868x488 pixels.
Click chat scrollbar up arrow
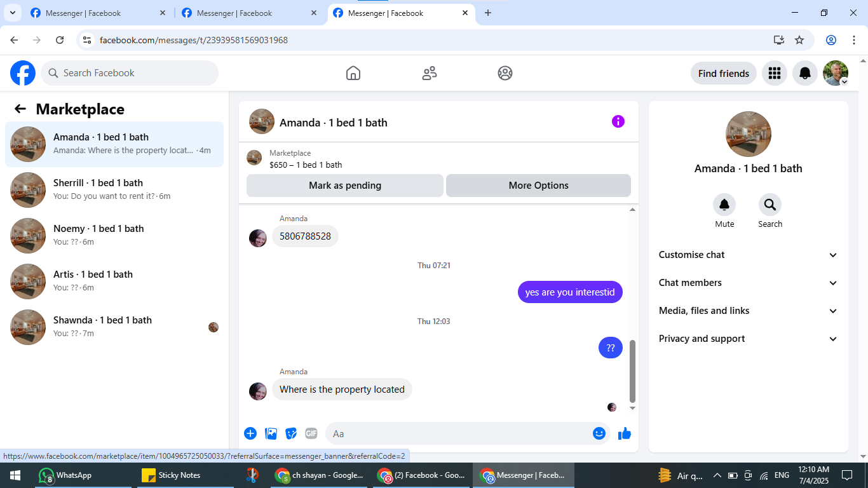coord(632,210)
